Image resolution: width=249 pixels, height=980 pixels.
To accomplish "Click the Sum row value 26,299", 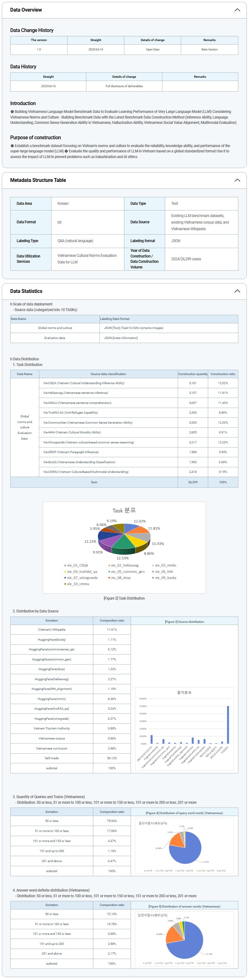I will [x=193, y=482].
